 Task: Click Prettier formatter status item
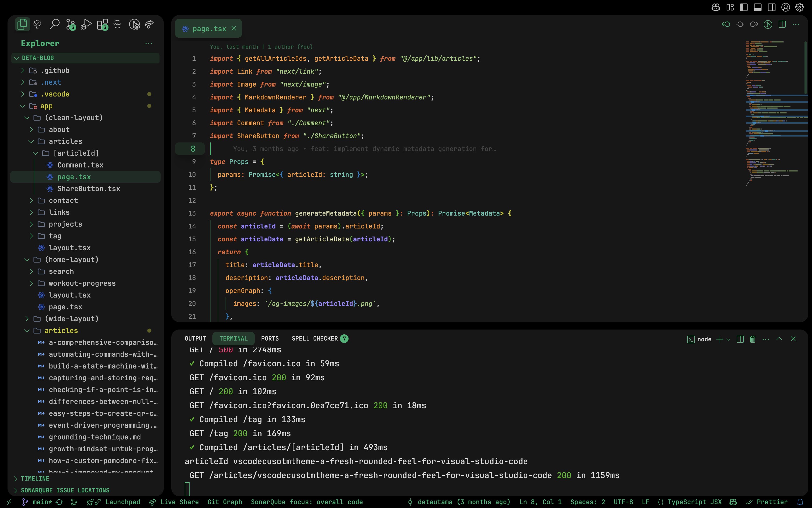pos(766,502)
